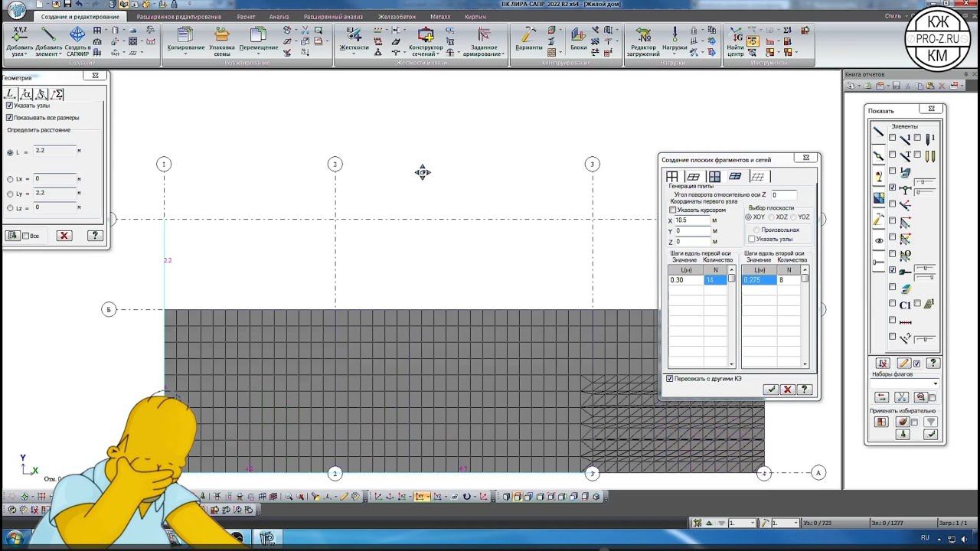Enable Указать курсором checkbox
The image size is (980, 551).
[673, 210]
